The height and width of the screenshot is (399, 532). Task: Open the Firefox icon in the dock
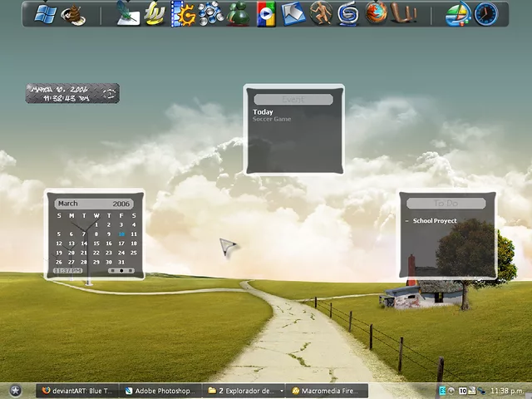pos(377,13)
